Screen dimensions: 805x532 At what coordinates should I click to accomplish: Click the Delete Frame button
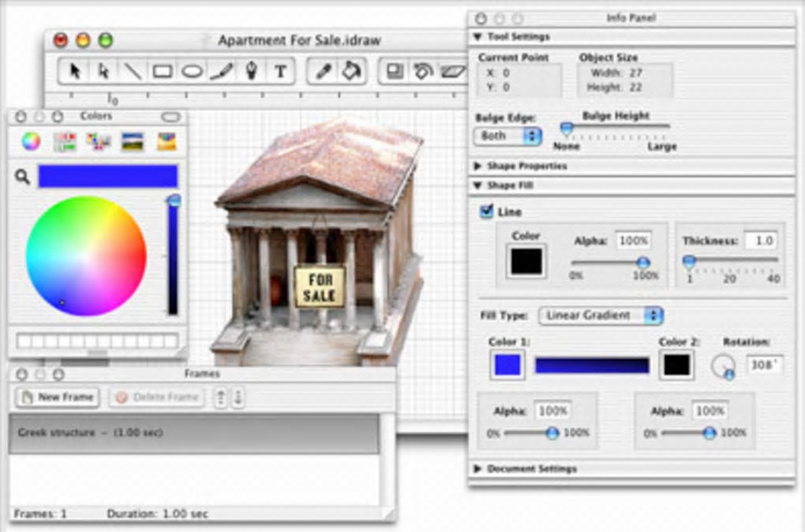pyautogui.click(x=156, y=397)
